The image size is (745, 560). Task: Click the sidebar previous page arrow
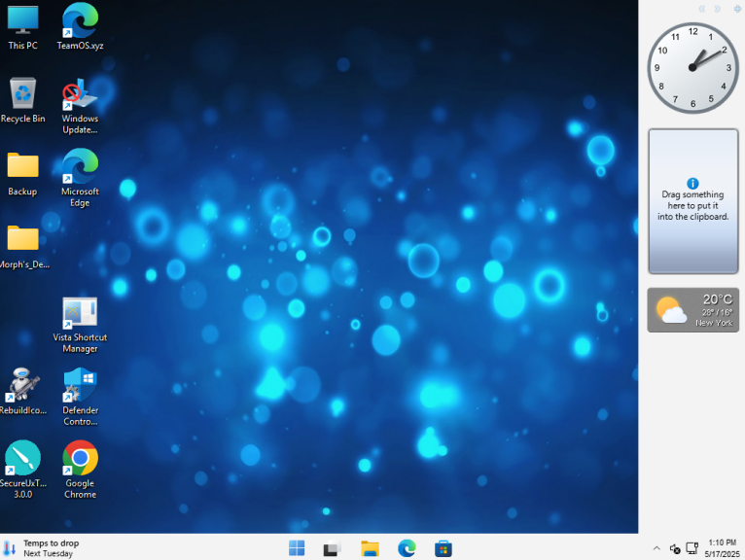(702, 9)
